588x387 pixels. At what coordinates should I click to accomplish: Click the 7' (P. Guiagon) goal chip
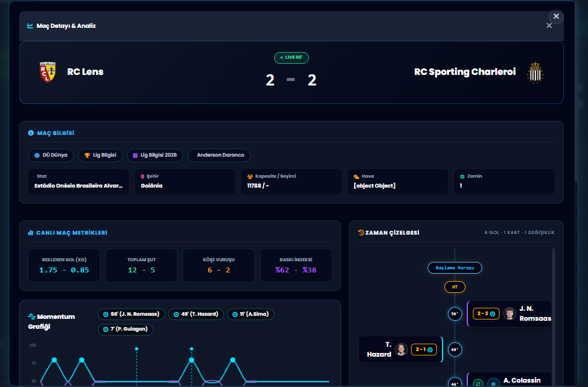(126, 329)
